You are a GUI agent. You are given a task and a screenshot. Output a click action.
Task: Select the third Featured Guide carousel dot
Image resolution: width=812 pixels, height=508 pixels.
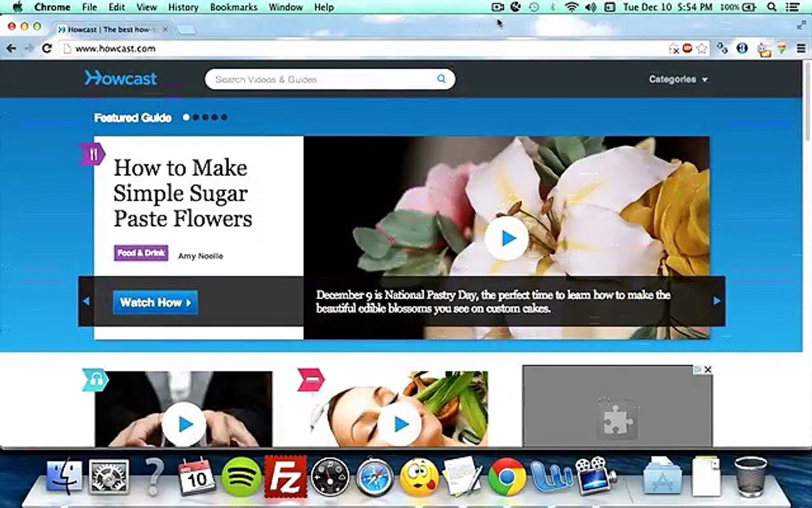[205, 117]
